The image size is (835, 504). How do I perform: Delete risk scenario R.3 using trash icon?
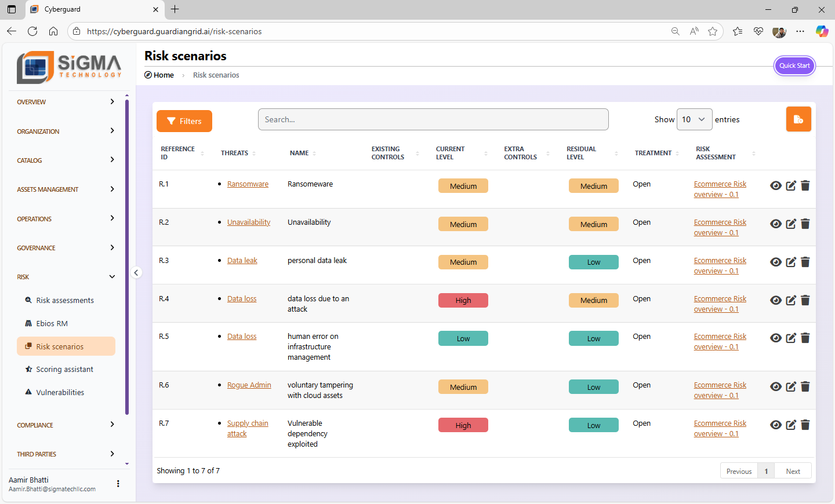(x=805, y=262)
